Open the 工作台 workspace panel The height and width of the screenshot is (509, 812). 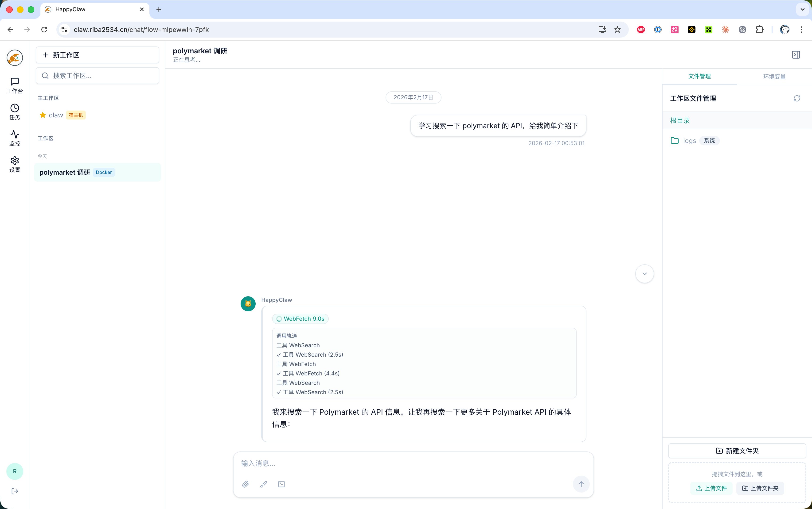coord(15,85)
